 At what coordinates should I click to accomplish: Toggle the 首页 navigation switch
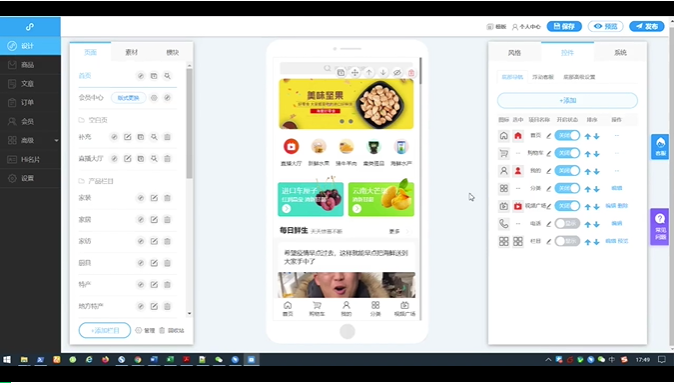coord(567,136)
